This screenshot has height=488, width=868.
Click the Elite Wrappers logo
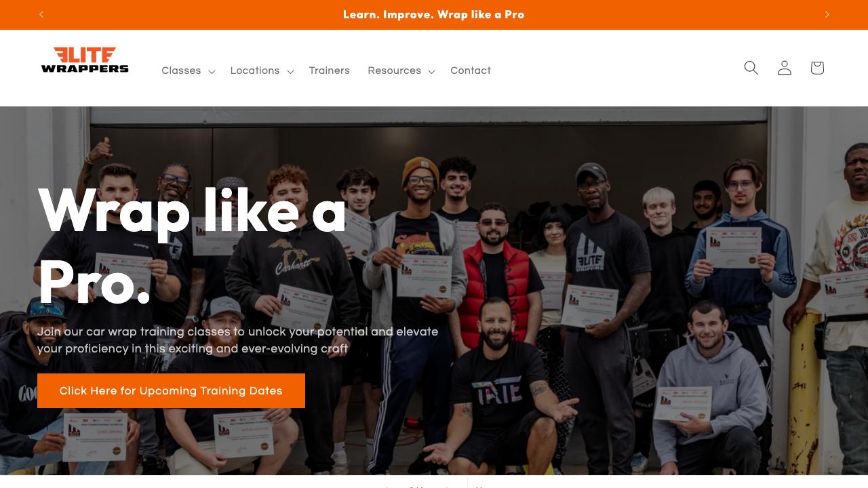point(85,60)
